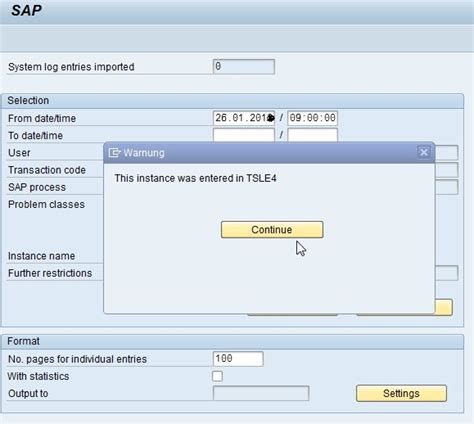Select the empty To time field
The width and height of the screenshot is (474, 424).
(x=313, y=135)
